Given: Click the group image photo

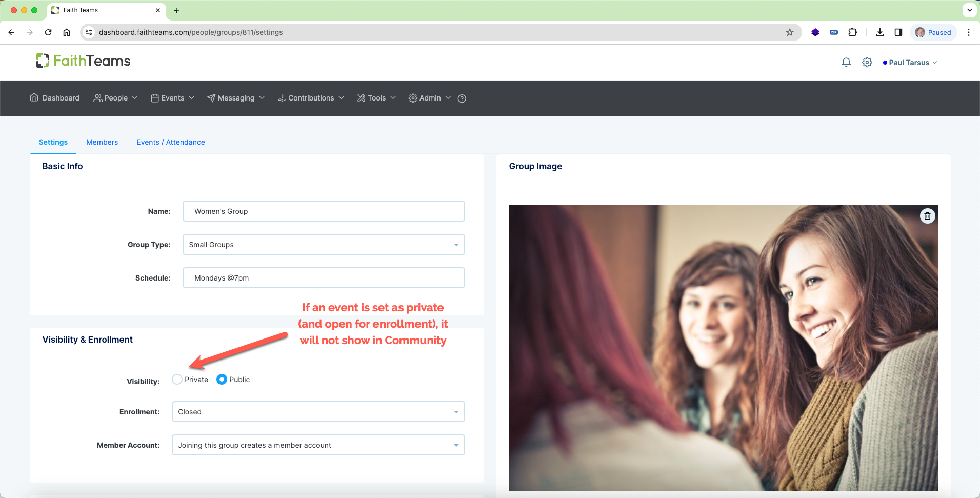Looking at the screenshot, I should [723, 348].
